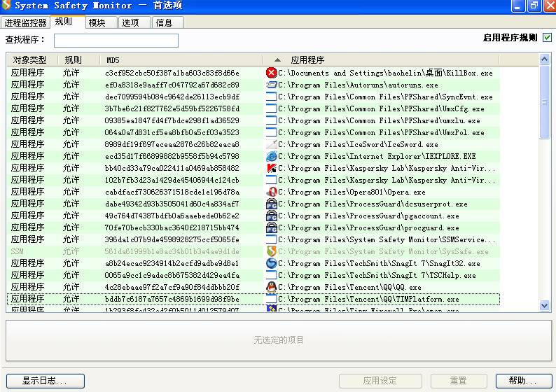Screen dimensions: 556x392
Task: Focus the 查找程序 search field
Action: [x=116, y=41]
